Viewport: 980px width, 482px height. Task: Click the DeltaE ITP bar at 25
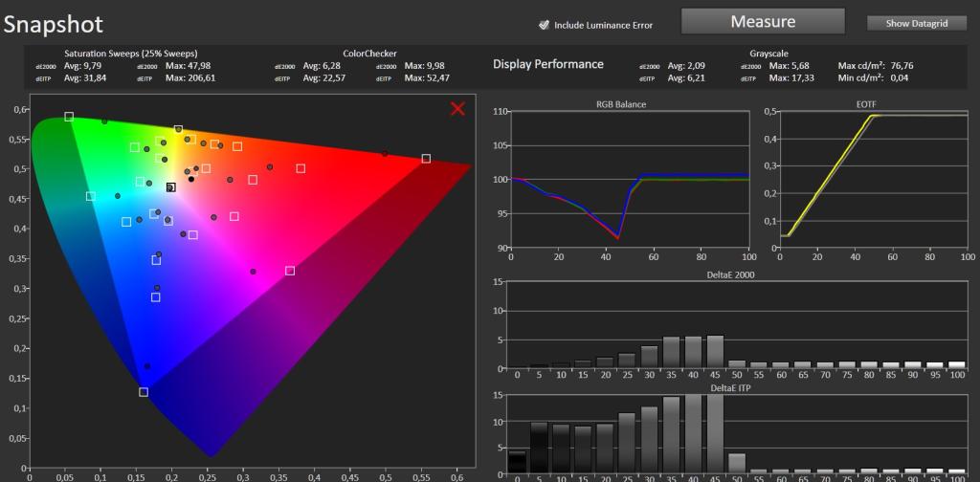point(627,444)
